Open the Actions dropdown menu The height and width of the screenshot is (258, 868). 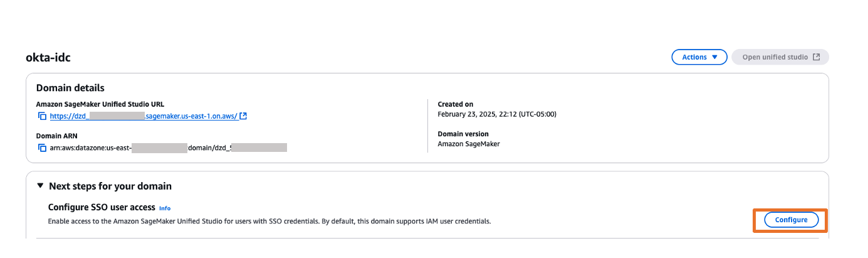[699, 57]
